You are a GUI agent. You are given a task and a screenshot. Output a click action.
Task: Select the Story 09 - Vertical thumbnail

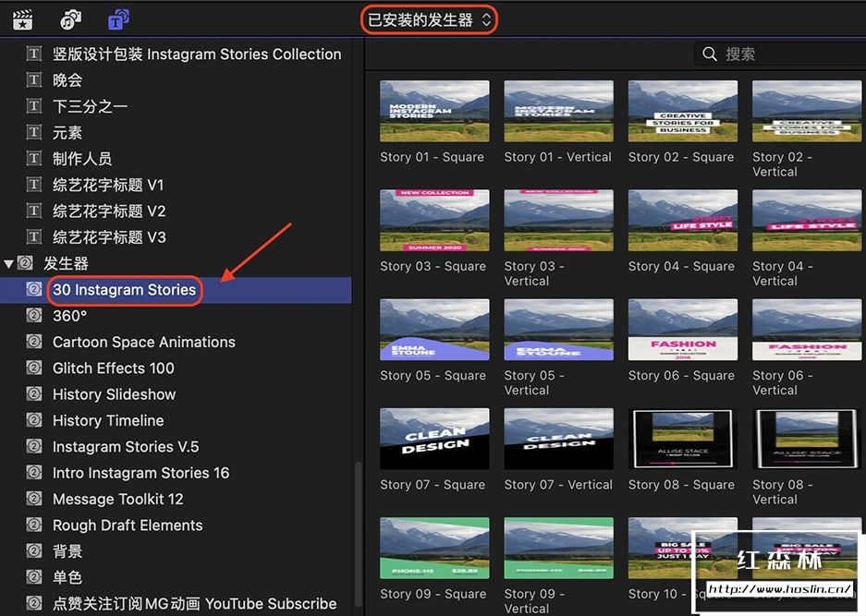pos(559,548)
